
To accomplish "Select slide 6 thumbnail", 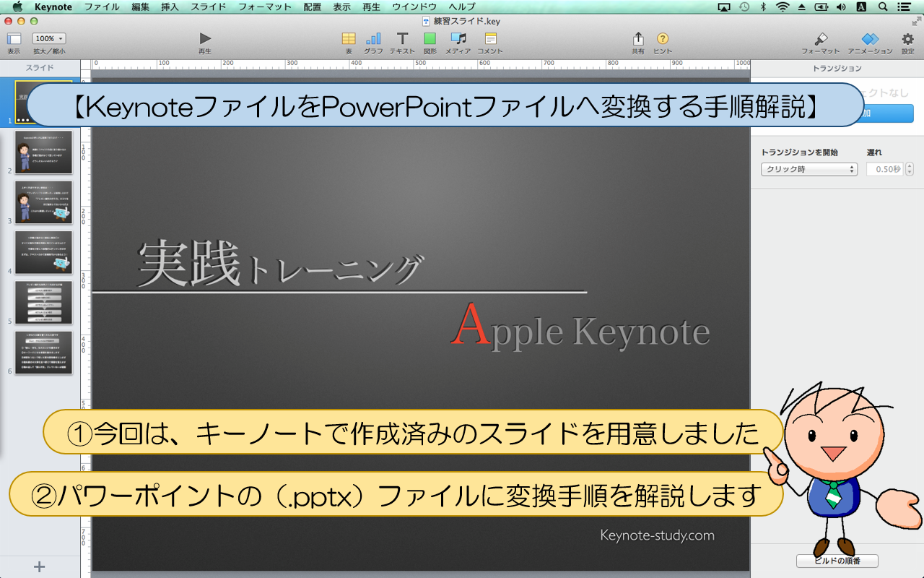I will coord(44,353).
